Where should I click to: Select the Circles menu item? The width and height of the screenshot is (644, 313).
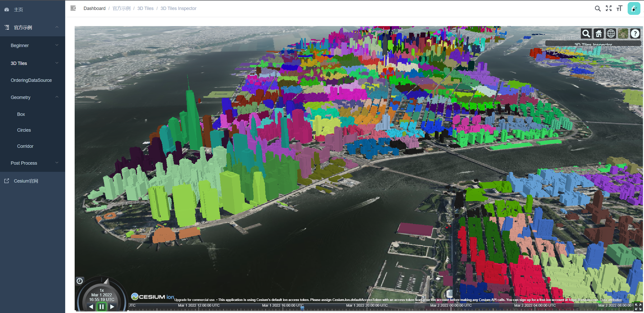click(24, 130)
